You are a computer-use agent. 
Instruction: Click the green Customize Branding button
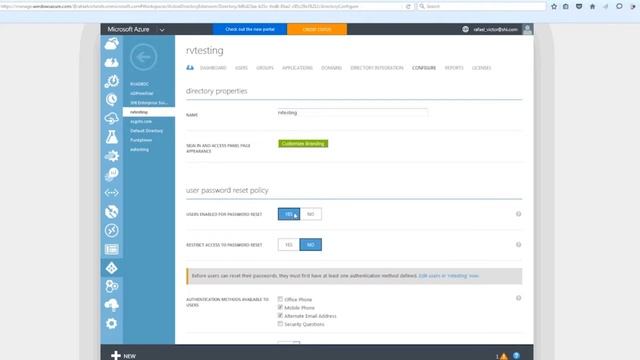tap(303, 144)
